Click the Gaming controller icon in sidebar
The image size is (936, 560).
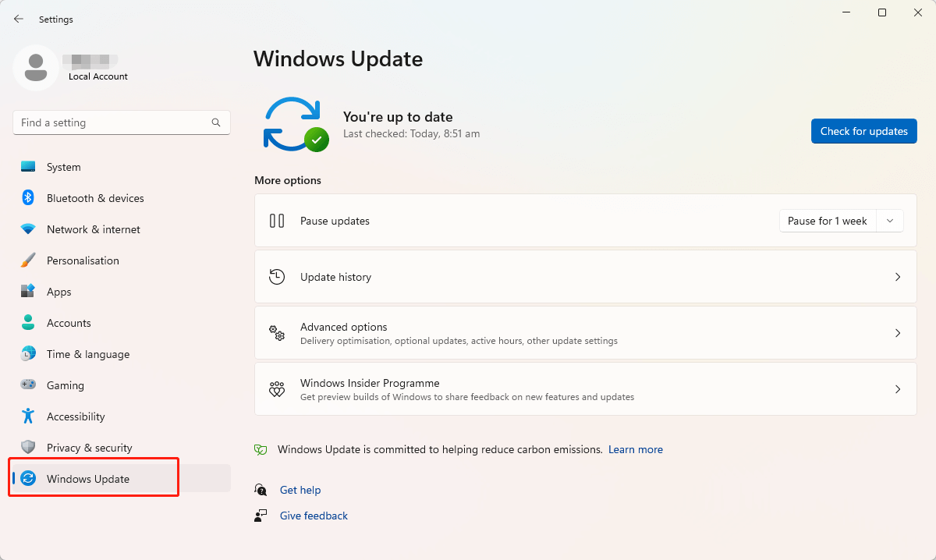(x=28, y=385)
